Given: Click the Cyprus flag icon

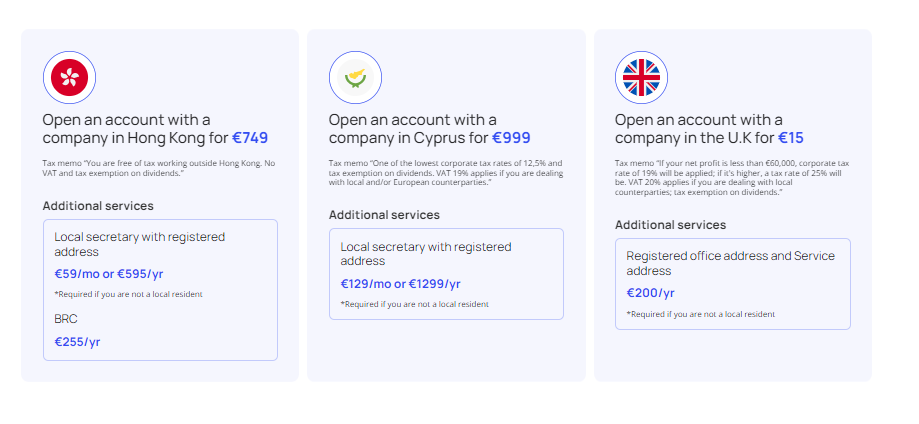Looking at the screenshot, I should pos(355,77).
